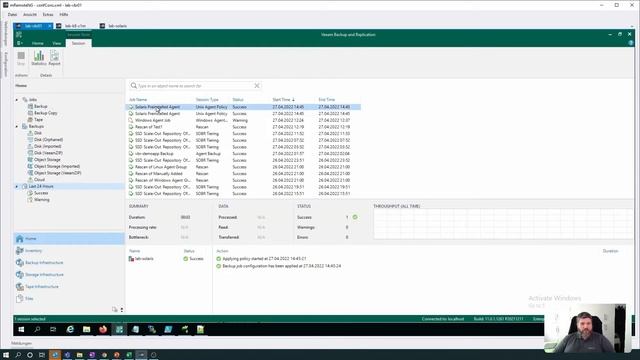Sort sessions by Session Type column
640x360 pixels.
pyautogui.click(x=207, y=100)
